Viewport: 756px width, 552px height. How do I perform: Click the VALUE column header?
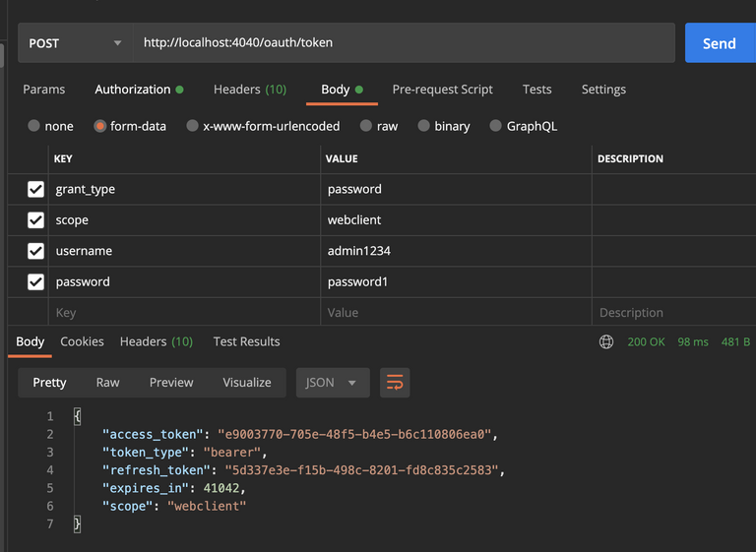coord(342,158)
